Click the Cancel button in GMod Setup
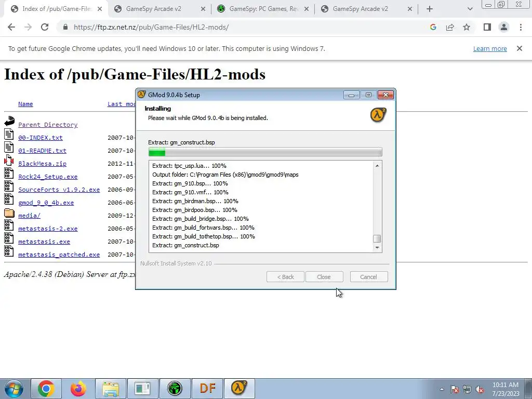Viewport: 532px width, 399px height. coord(368,277)
